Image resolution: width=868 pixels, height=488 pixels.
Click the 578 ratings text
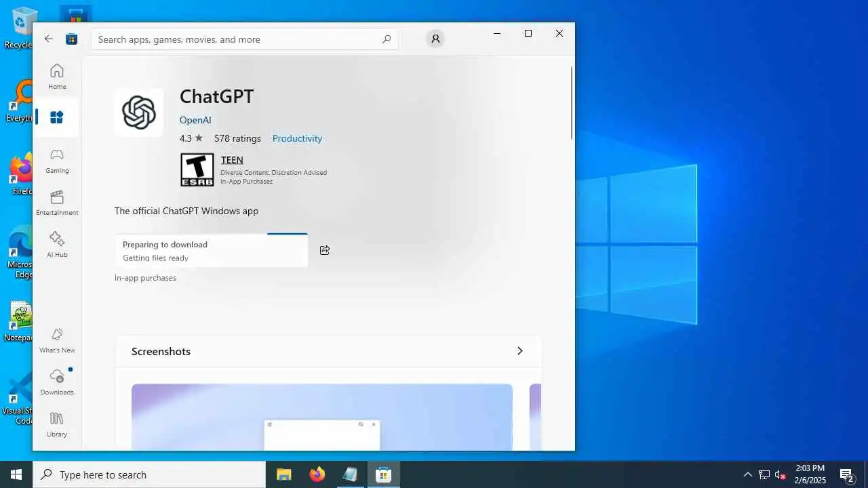pyautogui.click(x=237, y=138)
